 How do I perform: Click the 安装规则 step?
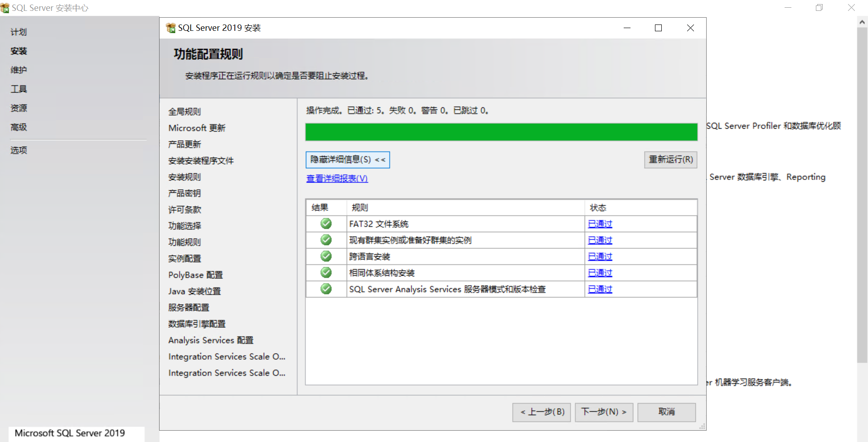(184, 177)
